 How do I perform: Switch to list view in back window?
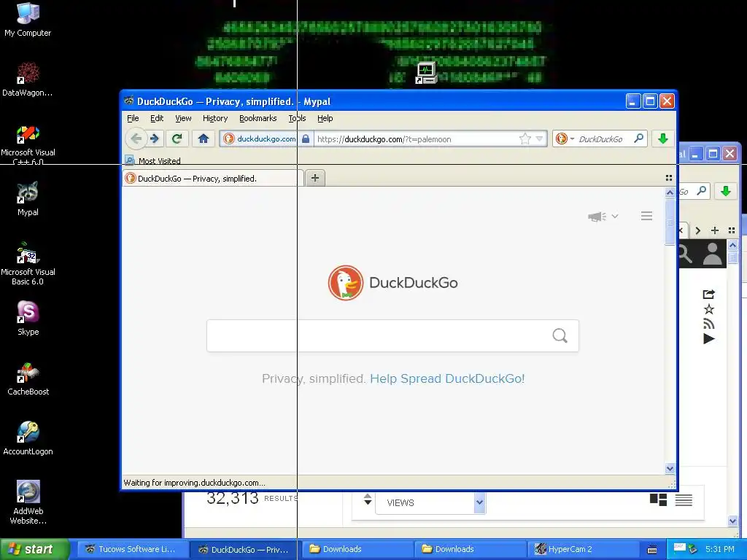click(684, 500)
